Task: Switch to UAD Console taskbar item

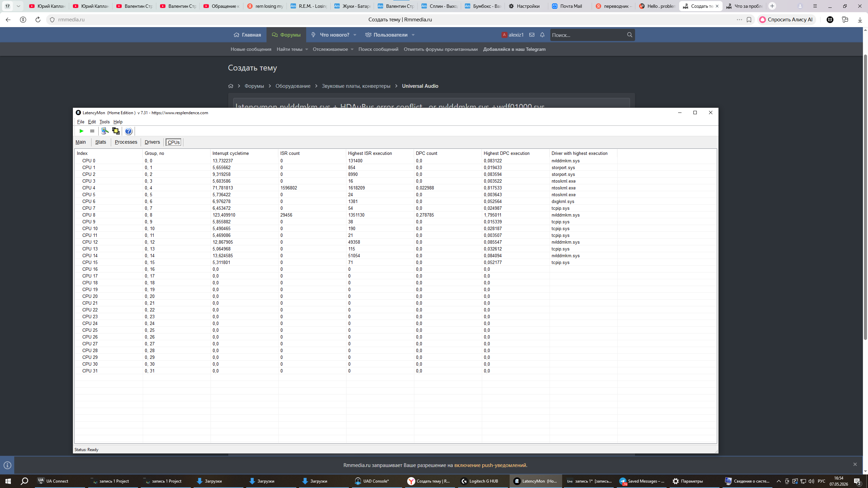Action: tap(377, 481)
